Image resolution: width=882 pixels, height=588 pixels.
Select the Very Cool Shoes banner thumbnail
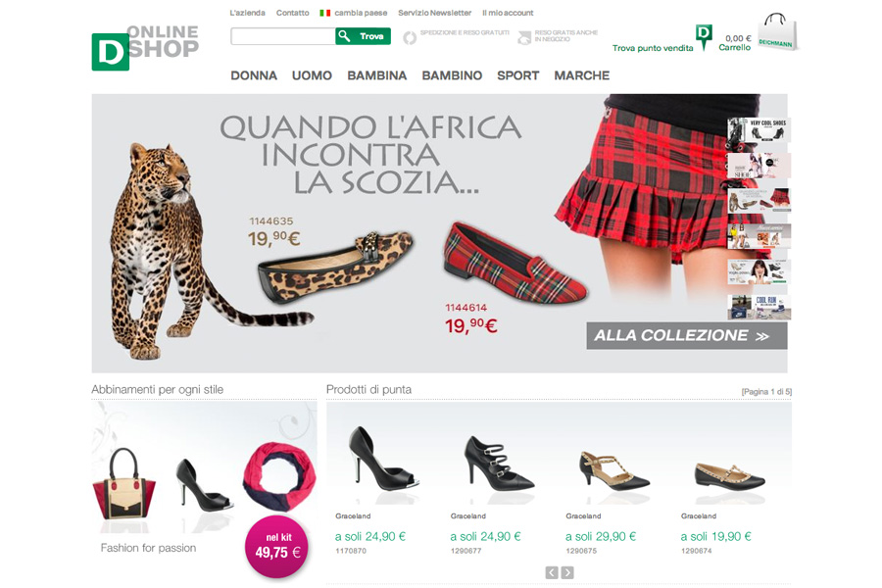coord(759,130)
